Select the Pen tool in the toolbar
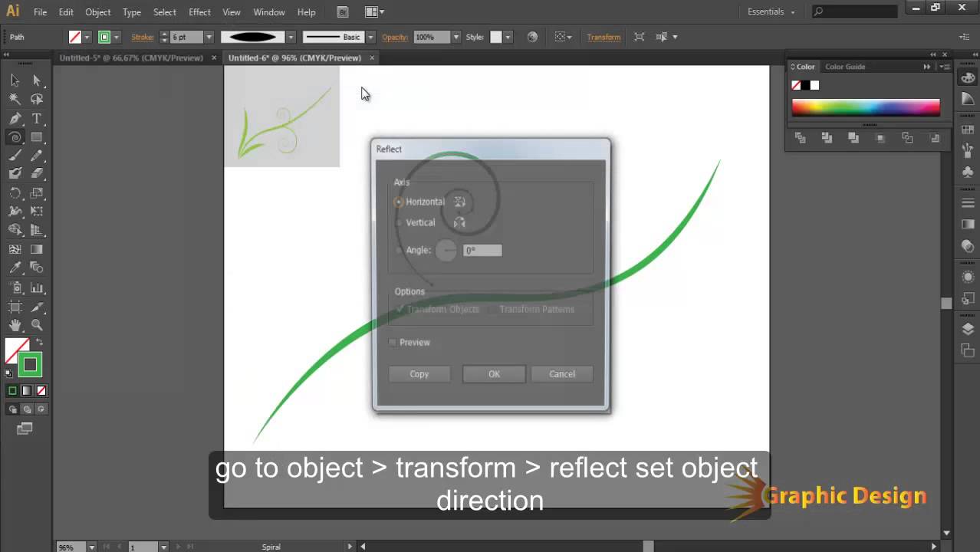 (x=14, y=119)
